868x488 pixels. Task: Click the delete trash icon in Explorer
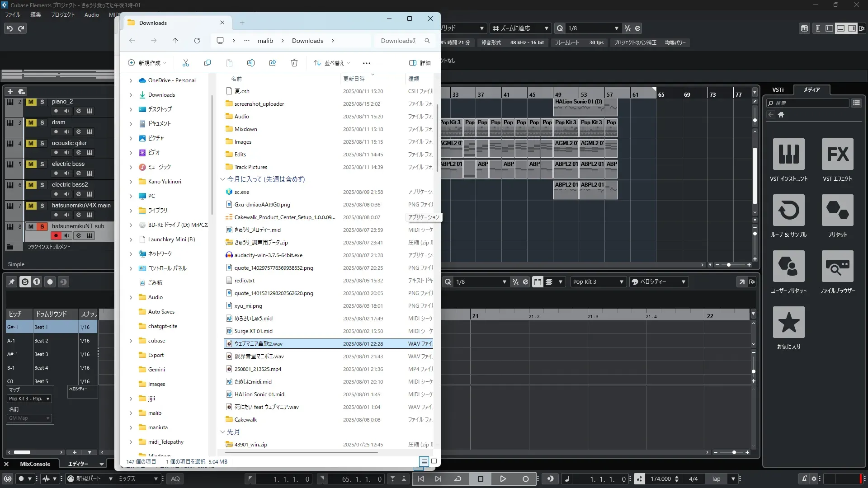[294, 63]
